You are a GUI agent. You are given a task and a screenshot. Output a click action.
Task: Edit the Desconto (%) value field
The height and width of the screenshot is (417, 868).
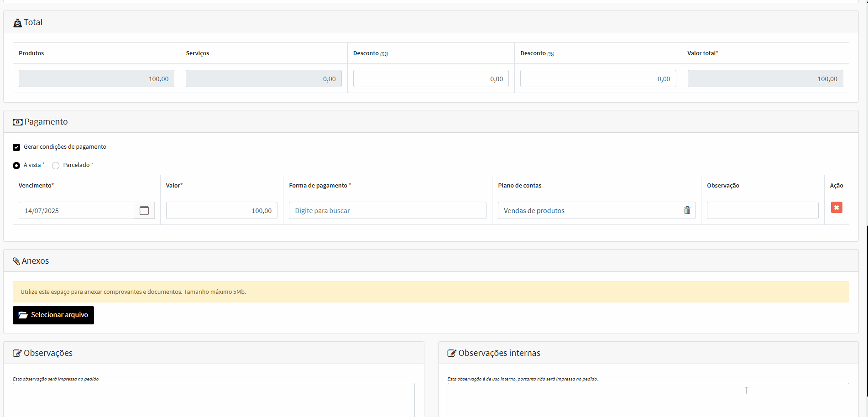point(597,78)
